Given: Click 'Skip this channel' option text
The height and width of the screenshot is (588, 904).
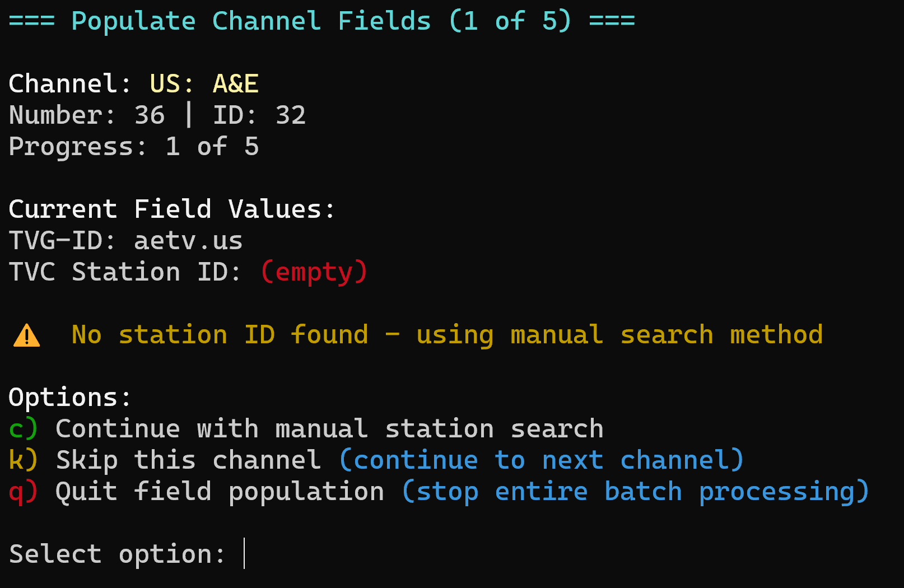Looking at the screenshot, I should click(189, 460).
